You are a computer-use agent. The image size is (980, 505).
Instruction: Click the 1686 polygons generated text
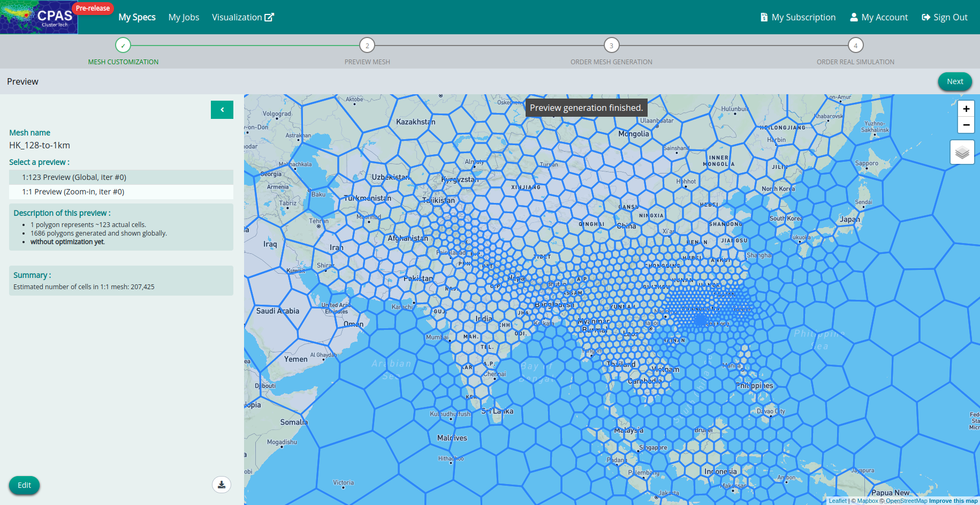point(98,233)
